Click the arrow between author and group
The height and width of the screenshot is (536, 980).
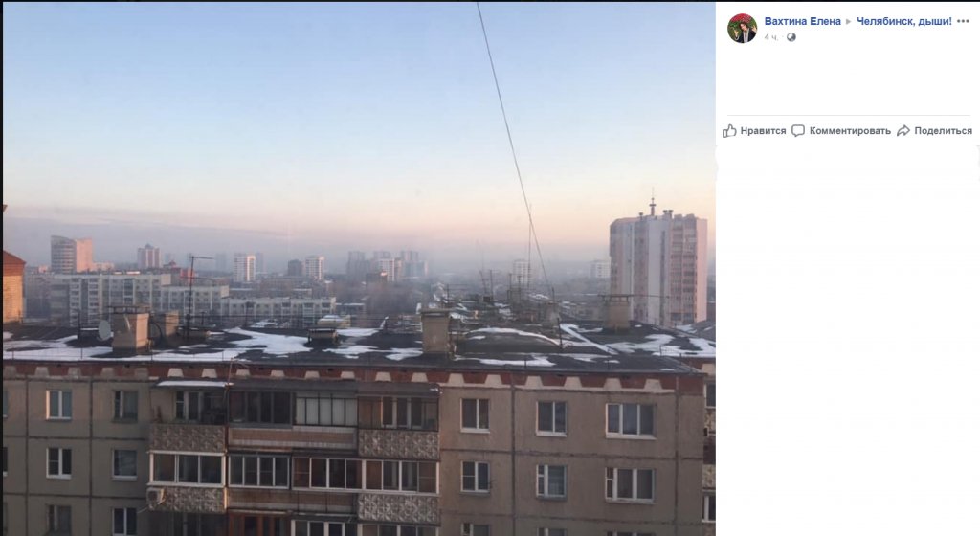point(848,22)
